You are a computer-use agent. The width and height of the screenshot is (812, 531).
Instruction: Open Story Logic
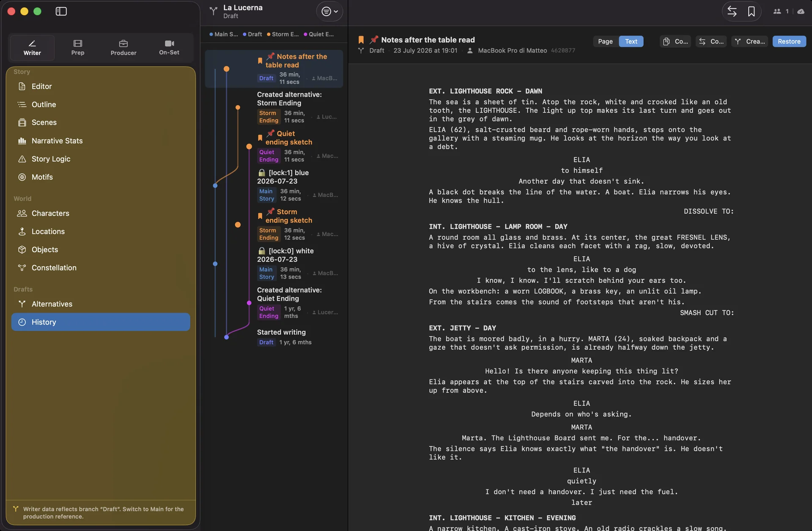point(101,159)
